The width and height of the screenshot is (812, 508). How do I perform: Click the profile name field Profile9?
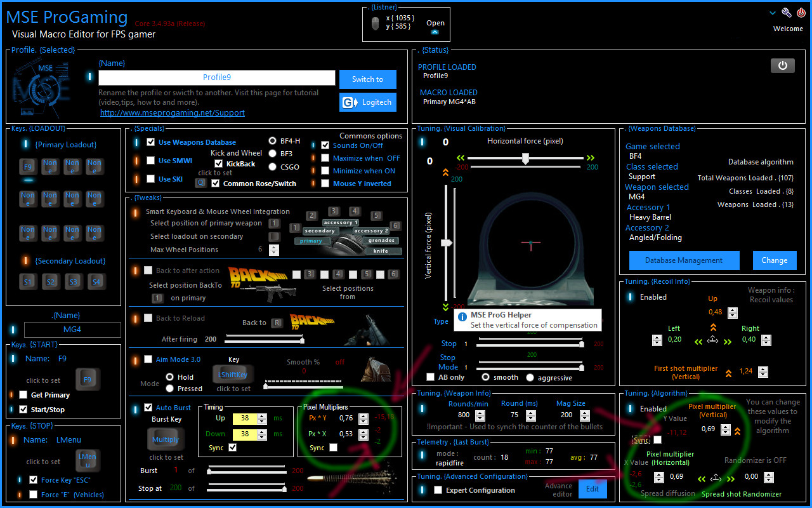coord(216,77)
